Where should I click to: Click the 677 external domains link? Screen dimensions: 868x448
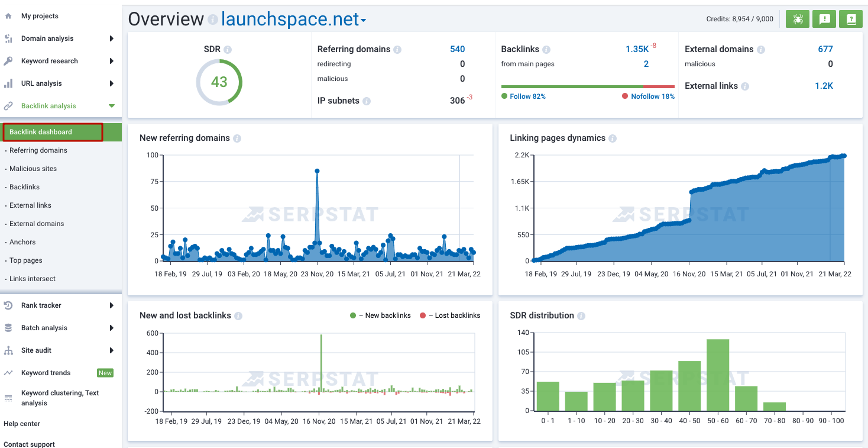point(825,49)
